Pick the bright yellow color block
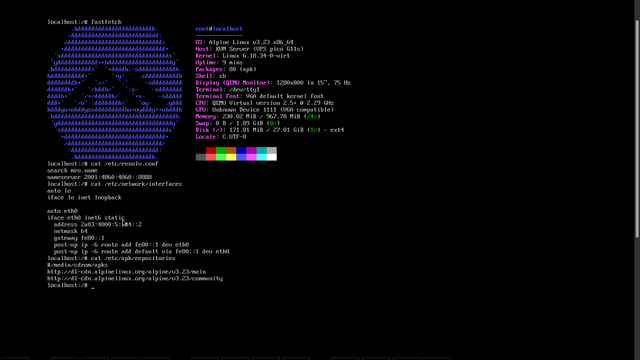Screen dimensions: 640x360 tap(231, 157)
